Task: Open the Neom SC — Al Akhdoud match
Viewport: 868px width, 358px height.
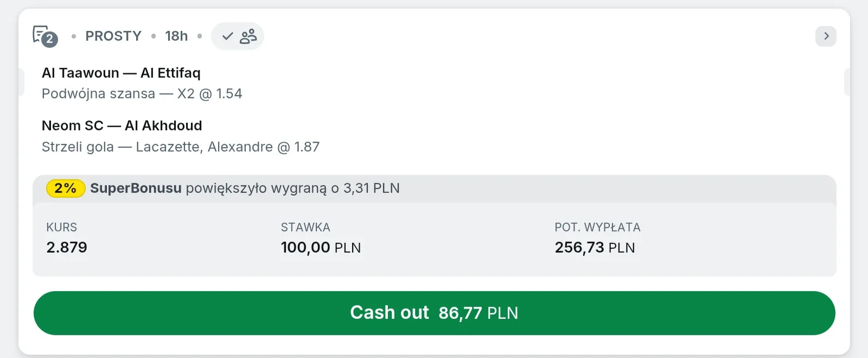Action: (122, 125)
